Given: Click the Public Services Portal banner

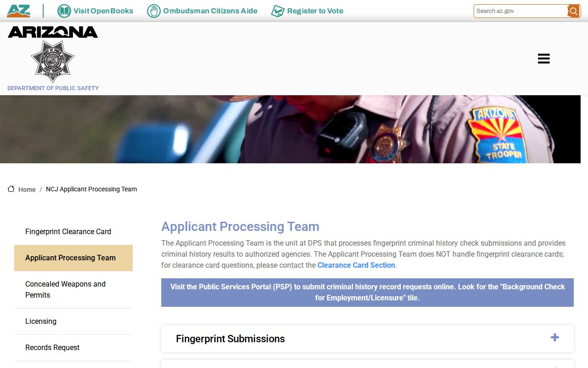Looking at the screenshot, I should pyautogui.click(x=367, y=292).
